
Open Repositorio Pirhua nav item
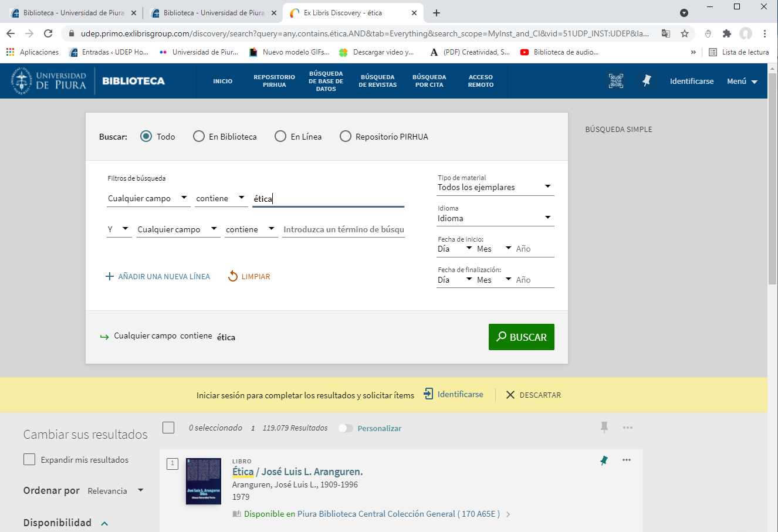click(x=274, y=81)
